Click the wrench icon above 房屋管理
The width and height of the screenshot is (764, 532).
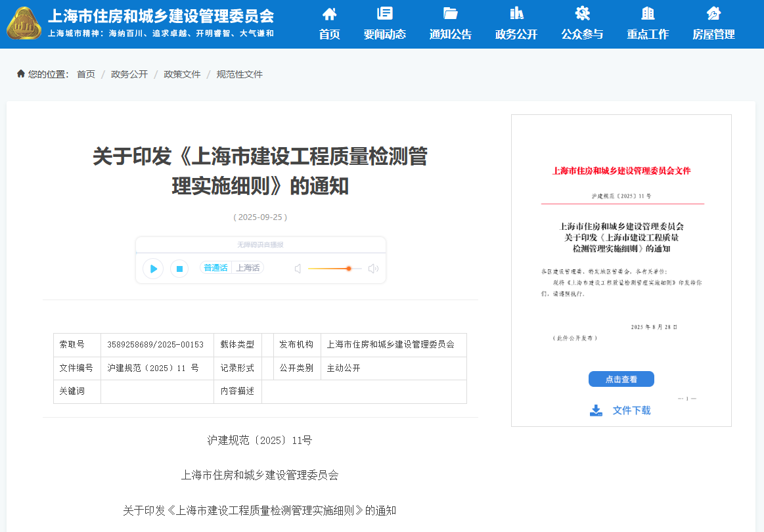point(714,14)
